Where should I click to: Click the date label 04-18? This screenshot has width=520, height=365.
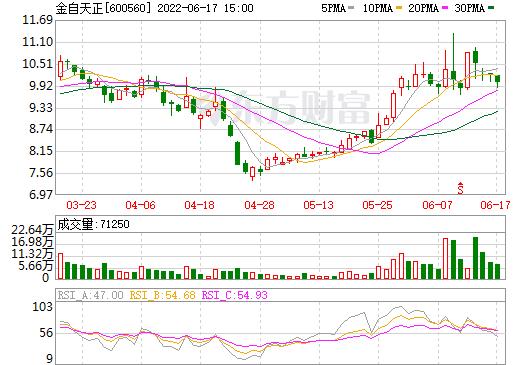[x=199, y=205]
